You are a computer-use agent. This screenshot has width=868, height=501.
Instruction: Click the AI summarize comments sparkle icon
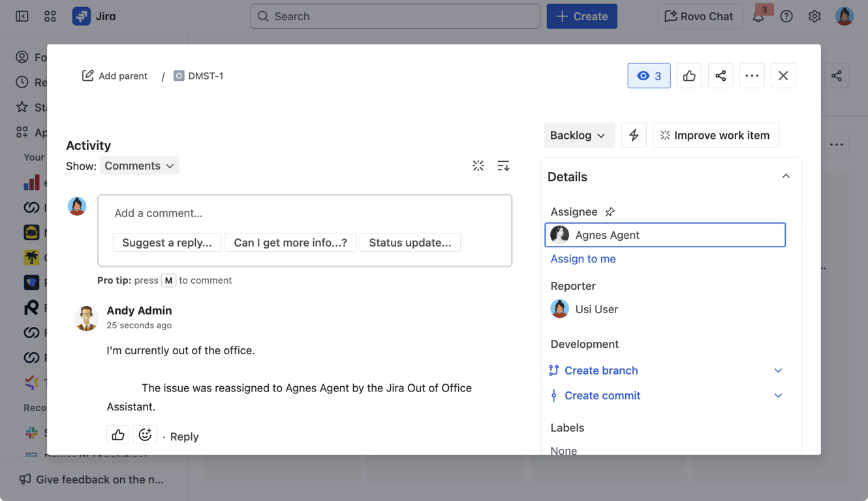478,166
